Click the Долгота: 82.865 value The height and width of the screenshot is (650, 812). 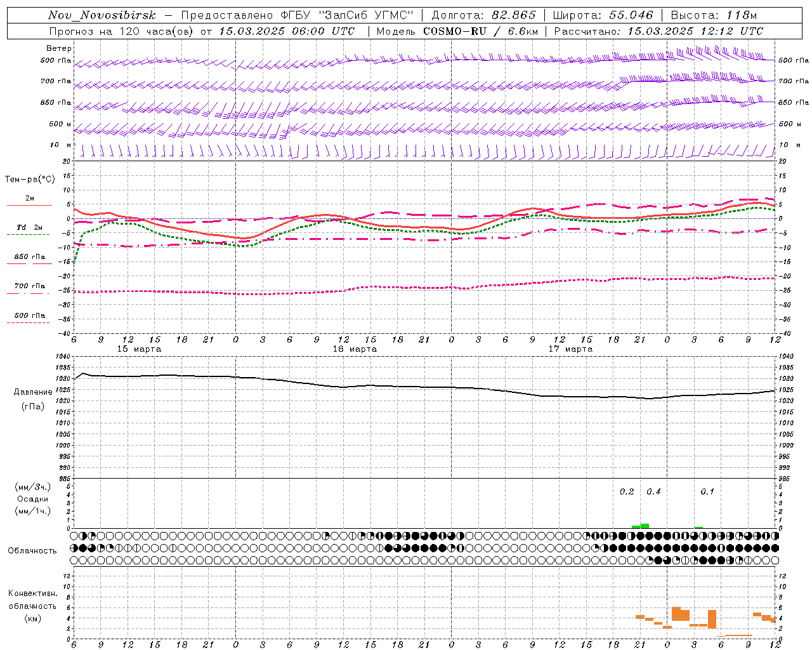(484, 15)
